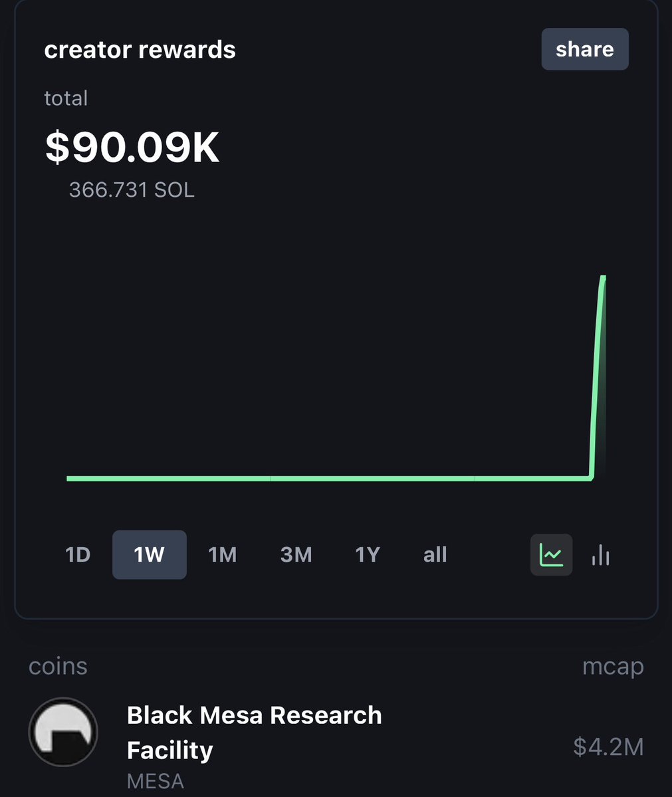
Task: Switch to bar chart view icon
Action: [x=600, y=554]
